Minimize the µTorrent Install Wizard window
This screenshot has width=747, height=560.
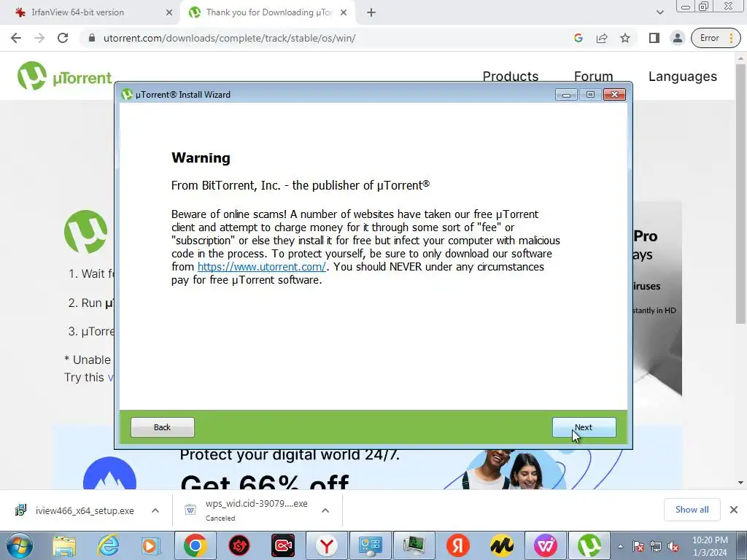[x=566, y=95]
